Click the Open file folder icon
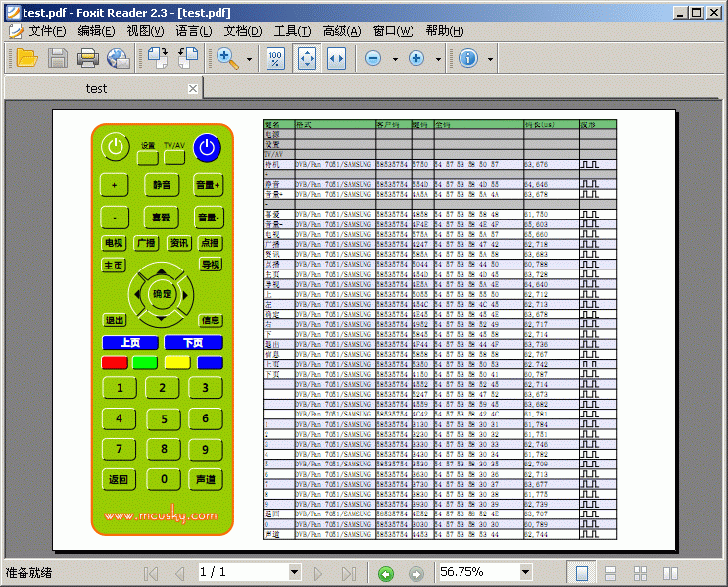Image resolution: width=728 pixels, height=587 pixels. (x=26, y=58)
